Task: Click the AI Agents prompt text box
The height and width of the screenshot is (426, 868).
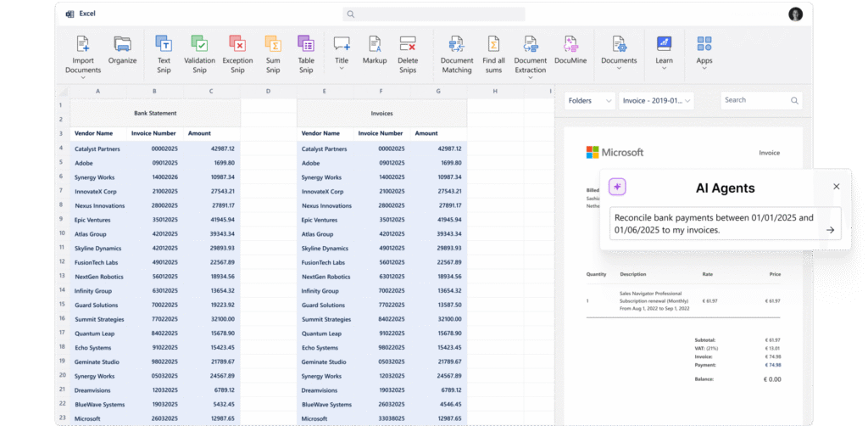Action: coord(726,224)
